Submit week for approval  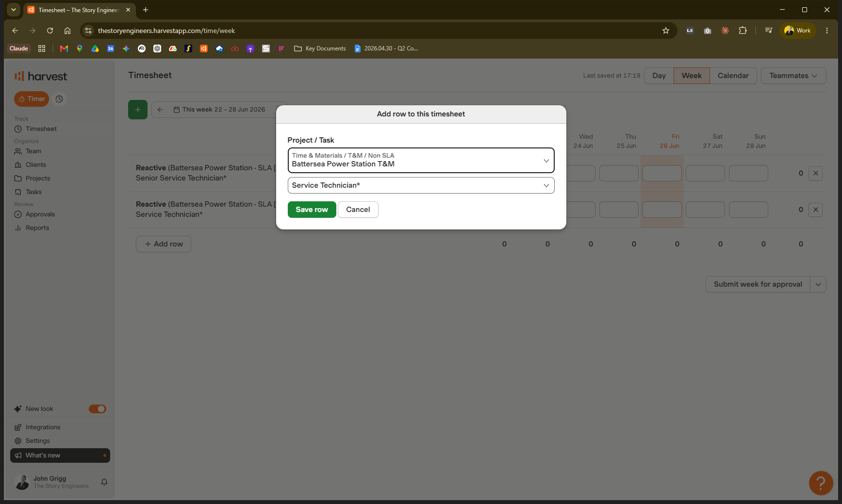point(758,284)
